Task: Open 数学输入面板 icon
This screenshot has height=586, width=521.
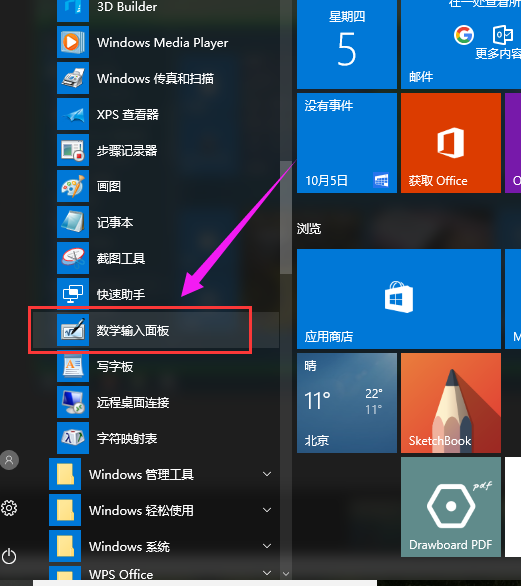Action: pos(73,330)
